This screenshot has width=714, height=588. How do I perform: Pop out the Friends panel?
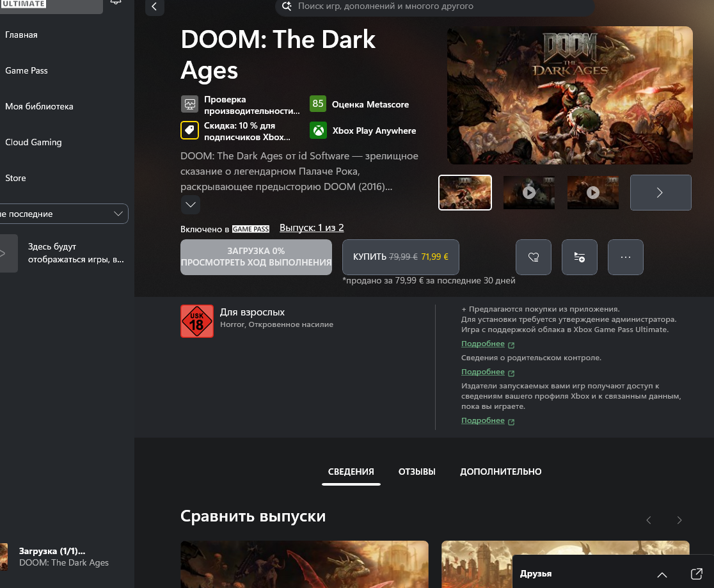pos(696,574)
